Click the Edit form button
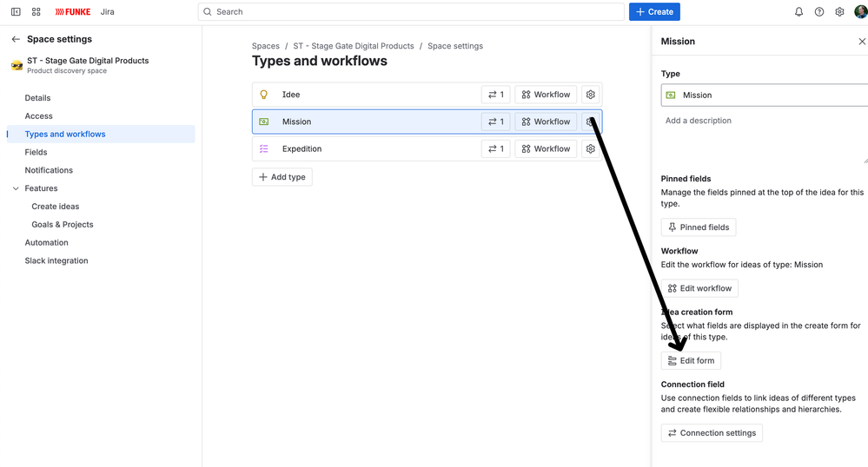The image size is (868, 467). coord(691,361)
